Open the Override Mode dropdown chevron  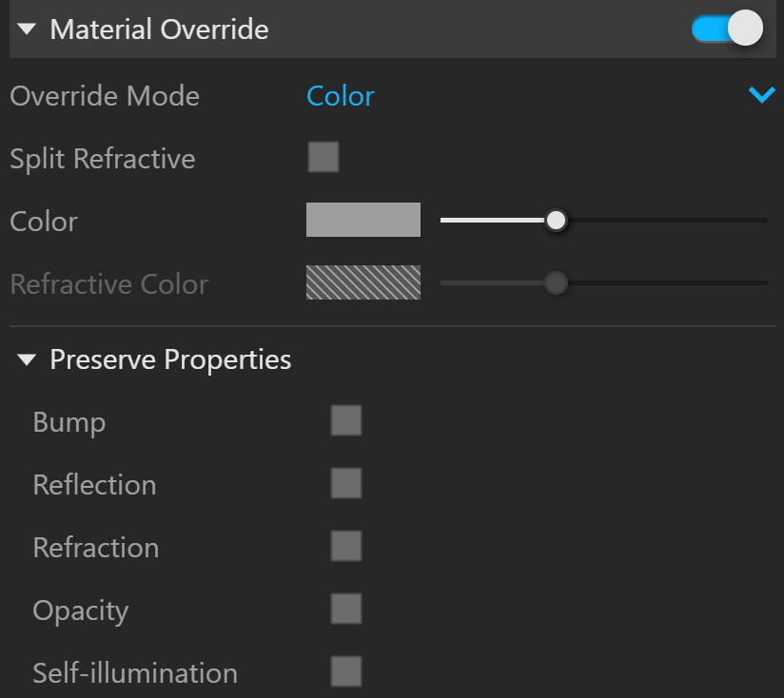click(x=761, y=94)
